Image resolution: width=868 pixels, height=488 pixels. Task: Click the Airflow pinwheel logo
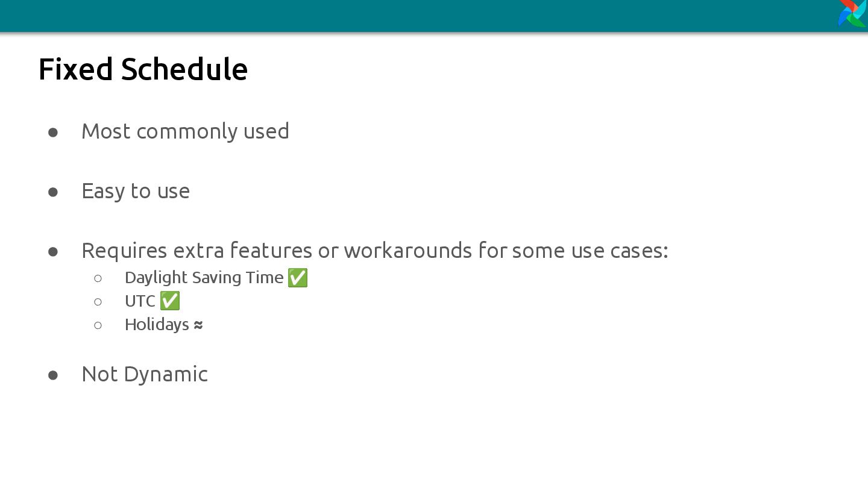click(853, 13)
